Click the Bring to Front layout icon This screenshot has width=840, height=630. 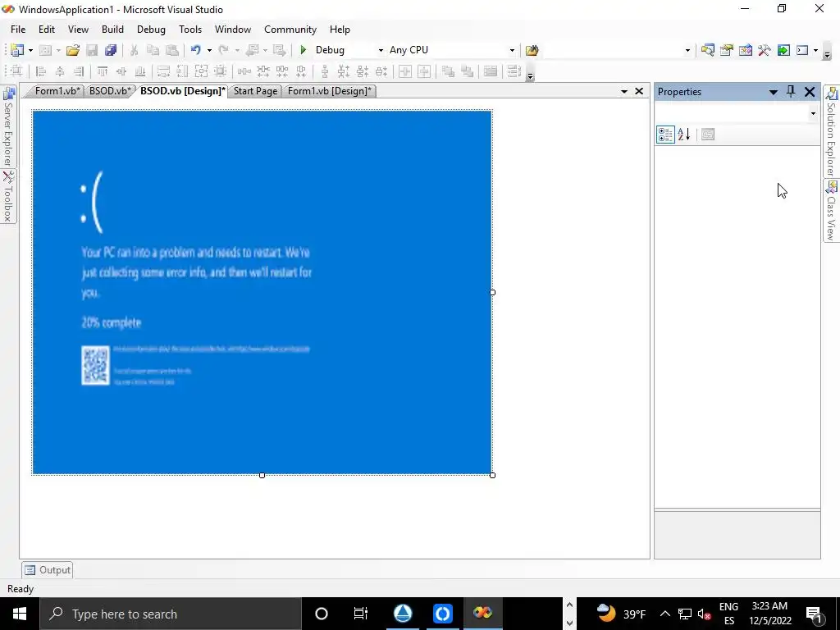[448, 71]
